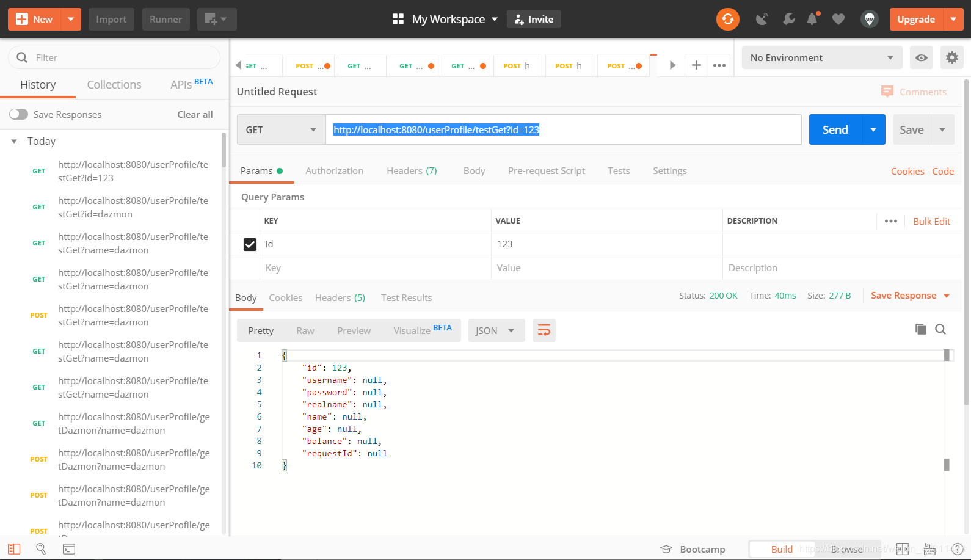Viewport: 971px width, 560px height.
Task: Switch to the APIs BETA tab
Action: (x=192, y=84)
